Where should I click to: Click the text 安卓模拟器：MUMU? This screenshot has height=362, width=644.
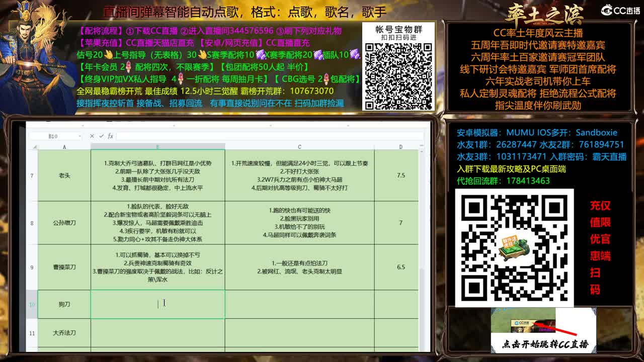(495, 133)
